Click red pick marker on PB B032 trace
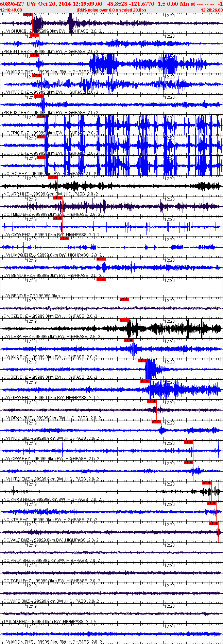The width and height of the screenshot is (223, 644). coord(39,96)
